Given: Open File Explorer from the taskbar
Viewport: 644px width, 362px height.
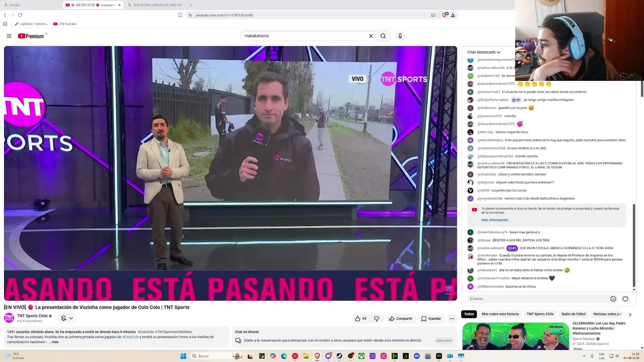Looking at the screenshot, I should [306, 356].
